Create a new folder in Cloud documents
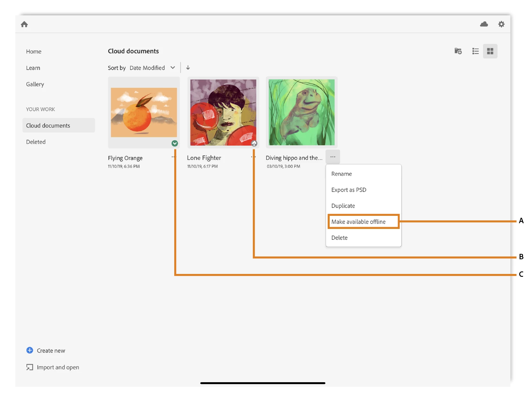 coord(458,51)
